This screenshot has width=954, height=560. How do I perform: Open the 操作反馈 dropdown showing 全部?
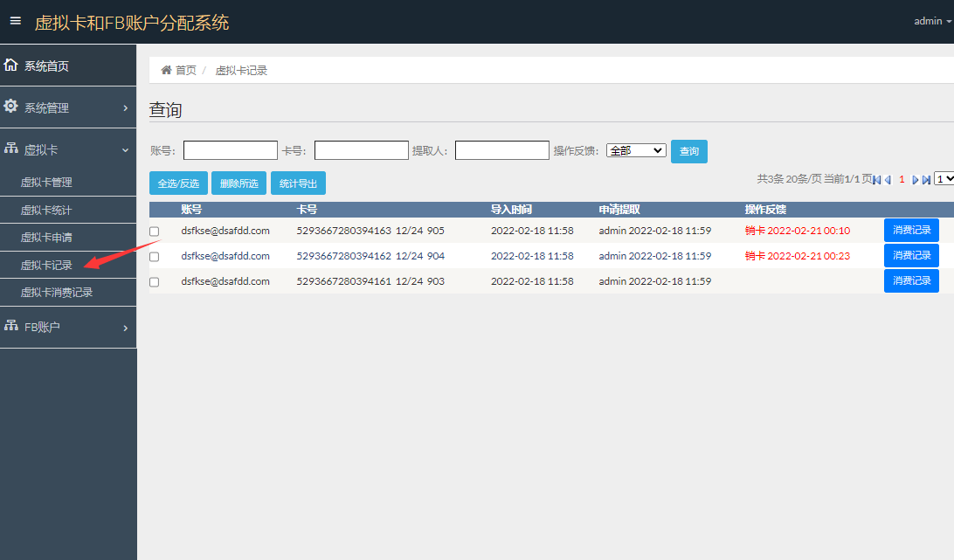(636, 150)
